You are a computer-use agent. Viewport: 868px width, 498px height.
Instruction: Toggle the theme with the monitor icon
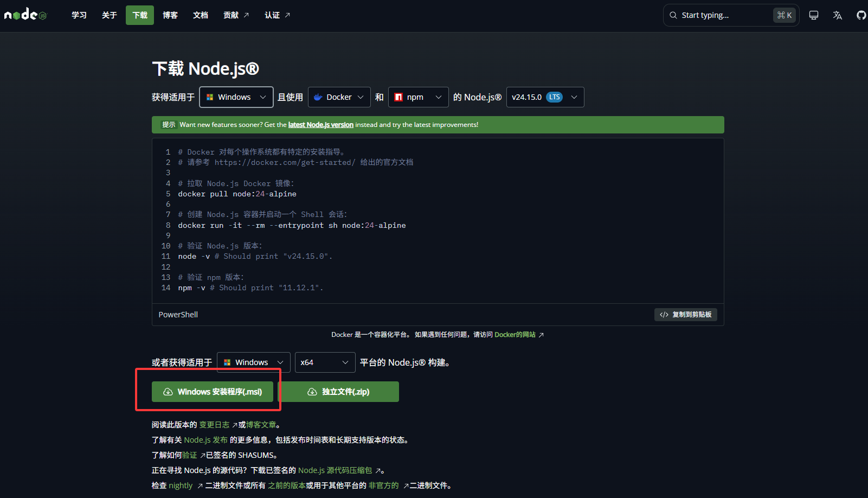[814, 15]
